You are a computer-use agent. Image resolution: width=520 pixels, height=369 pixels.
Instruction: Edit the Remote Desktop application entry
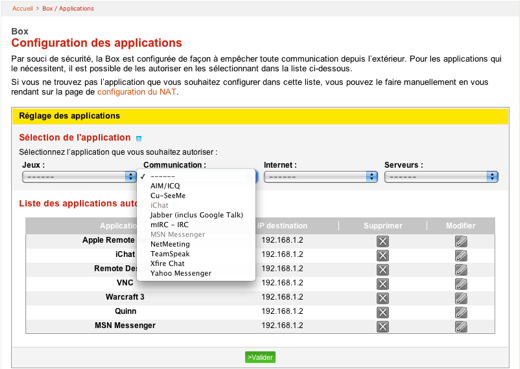pos(461,270)
